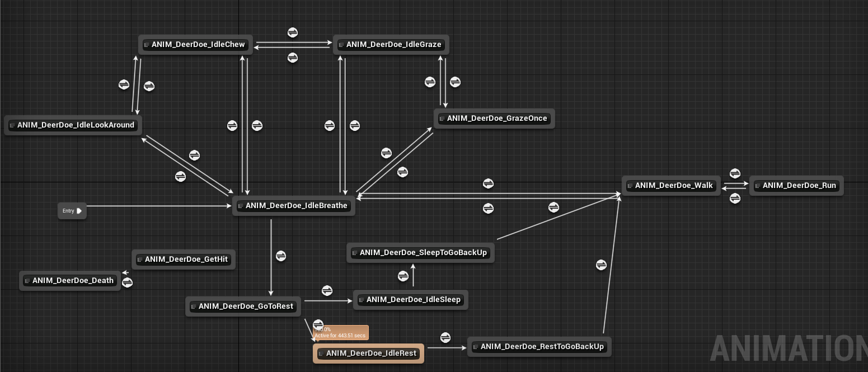868x372 pixels.
Task: Click the upper transition icon from IdleChew to IdleGraze
Action: (x=293, y=32)
